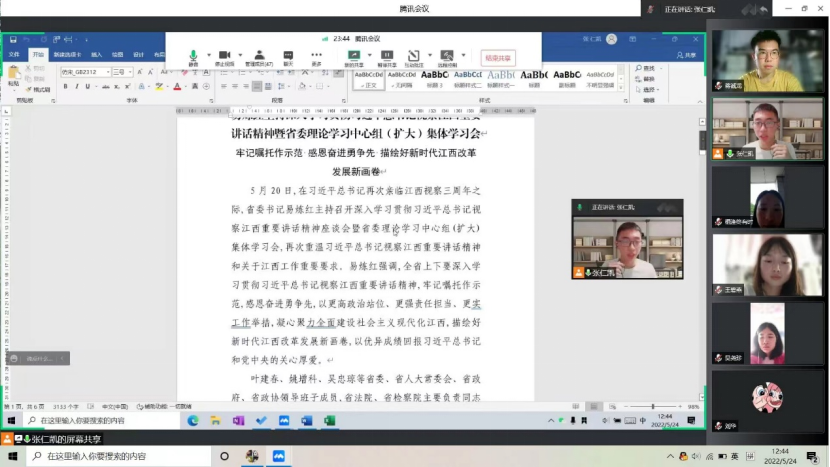Expand microphone options arrow next to mute
The image size is (830, 467).
click(x=205, y=56)
